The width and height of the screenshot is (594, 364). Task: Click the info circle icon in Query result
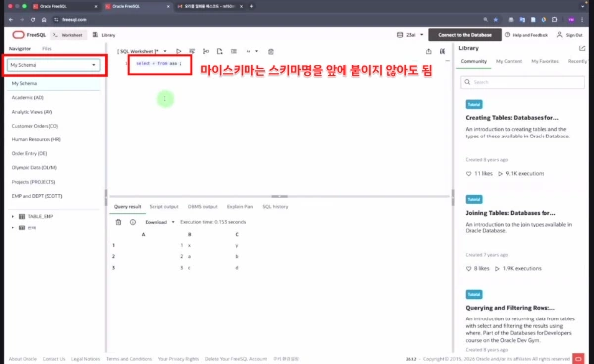pyautogui.click(x=133, y=222)
